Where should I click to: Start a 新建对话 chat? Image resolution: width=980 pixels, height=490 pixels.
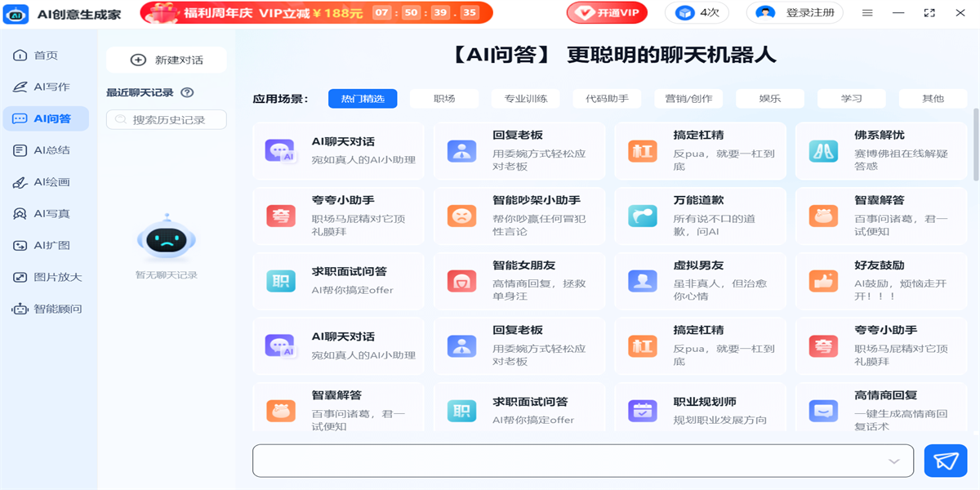(167, 60)
